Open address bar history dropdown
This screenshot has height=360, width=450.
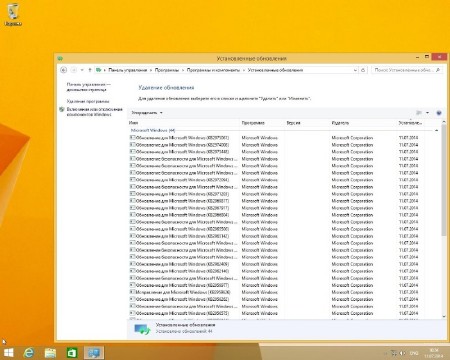pos(355,70)
